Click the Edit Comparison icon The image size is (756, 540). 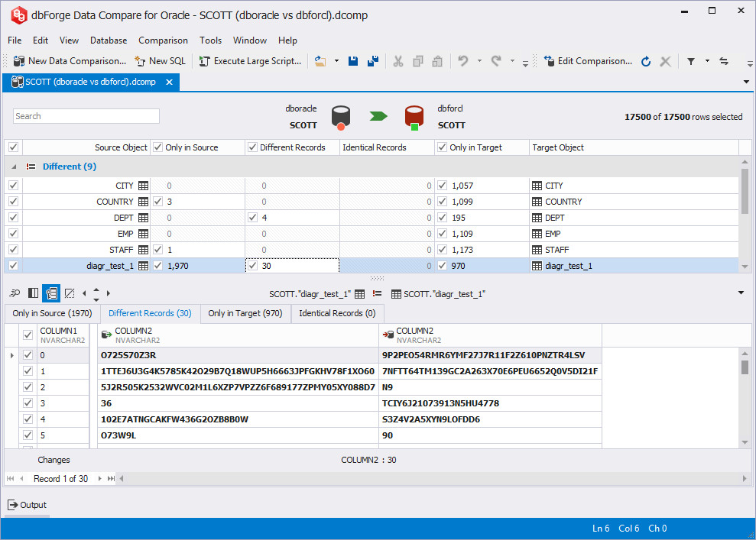pyautogui.click(x=549, y=61)
